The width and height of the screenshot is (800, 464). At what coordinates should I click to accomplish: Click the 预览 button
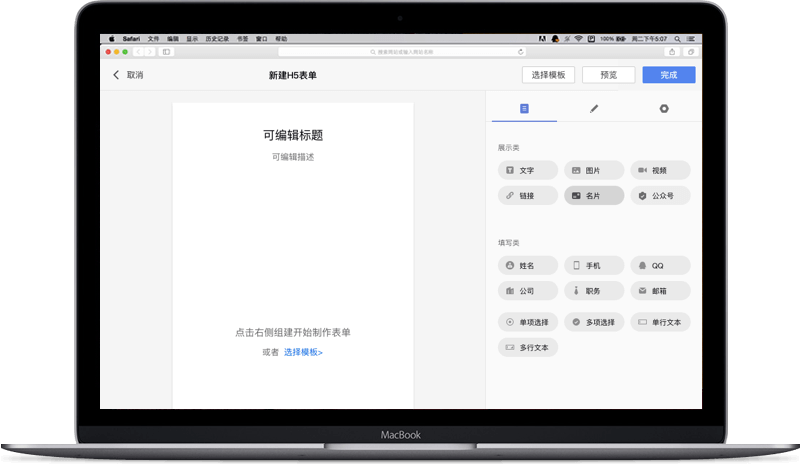click(x=609, y=75)
